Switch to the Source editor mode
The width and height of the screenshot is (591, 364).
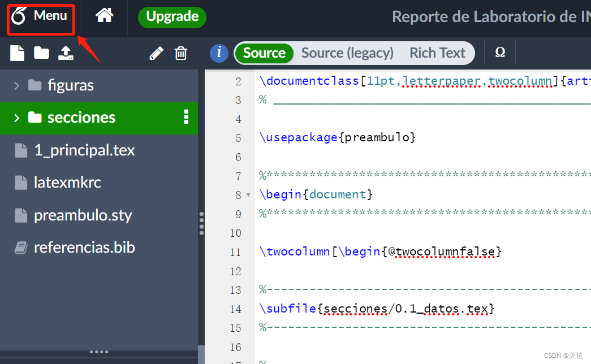[264, 53]
